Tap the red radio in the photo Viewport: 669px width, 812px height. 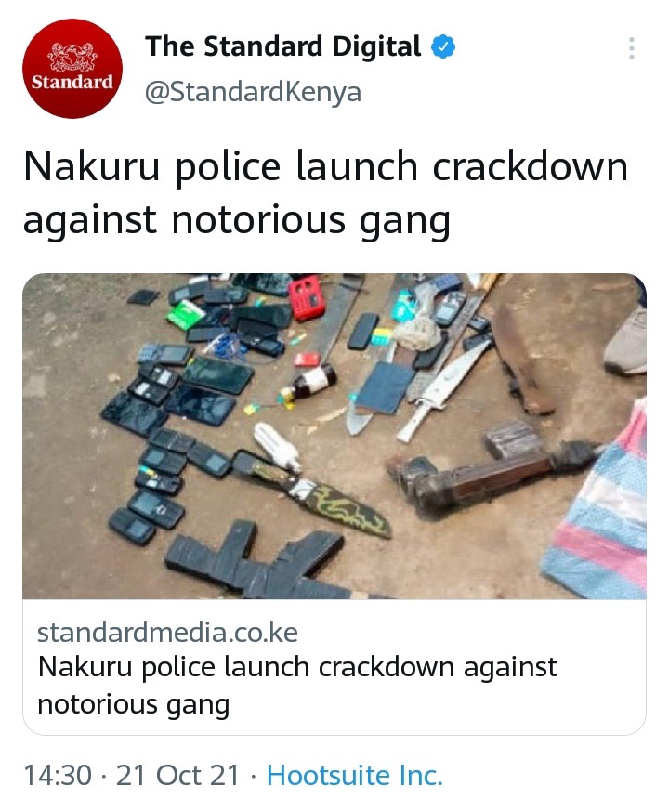[306, 297]
